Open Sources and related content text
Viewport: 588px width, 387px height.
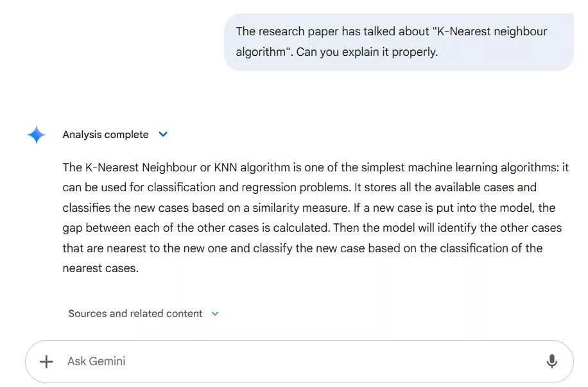pyautogui.click(x=135, y=313)
